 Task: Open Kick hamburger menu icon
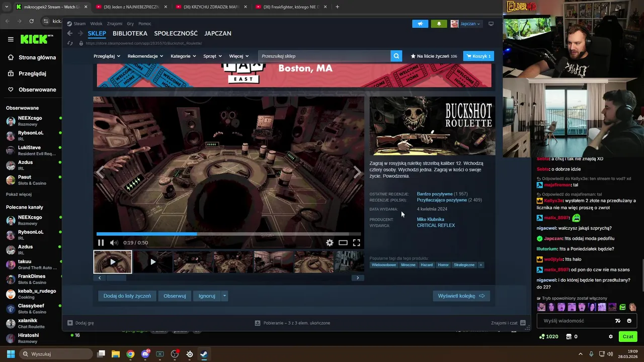11,39
